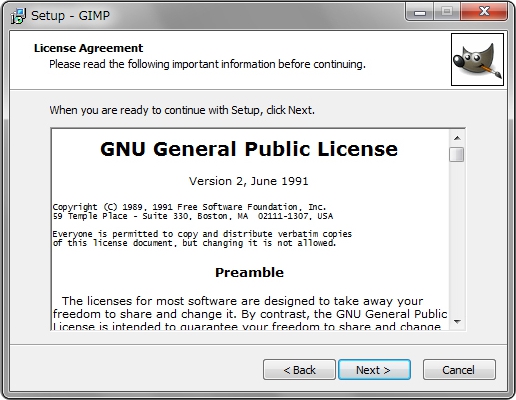Click the license text scrollbar thumb
Viewport: 516px width, 400px height.
point(456,155)
